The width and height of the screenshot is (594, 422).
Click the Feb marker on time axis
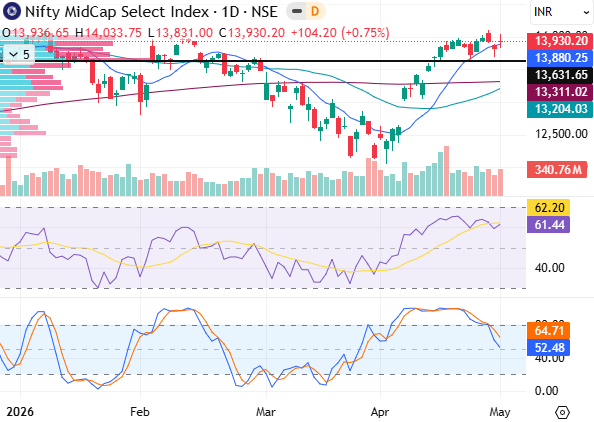pos(140,412)
